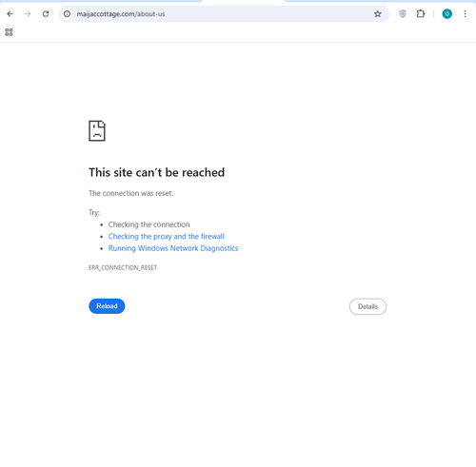Click the 'Checking the connection' suggestion text
476x467 pixels.
coord(149,224)
